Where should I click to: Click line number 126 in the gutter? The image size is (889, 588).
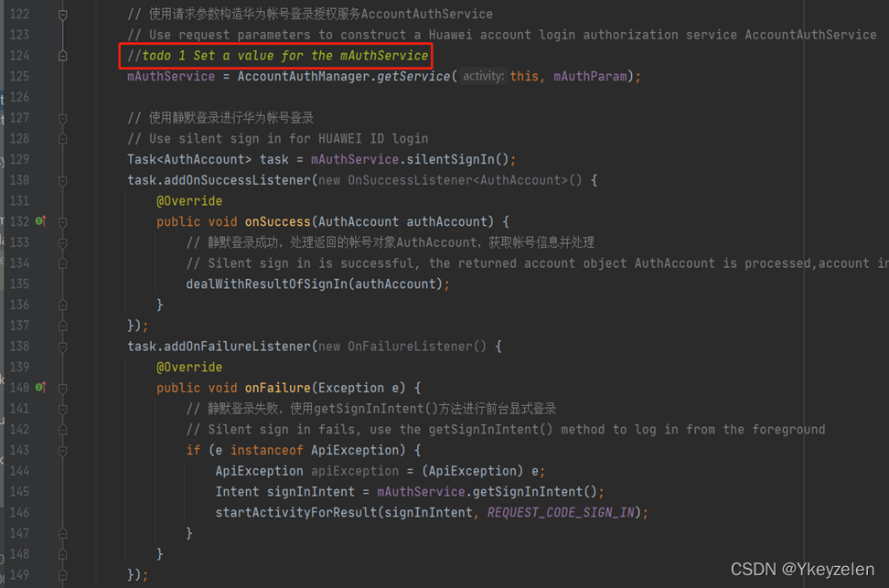19,97
